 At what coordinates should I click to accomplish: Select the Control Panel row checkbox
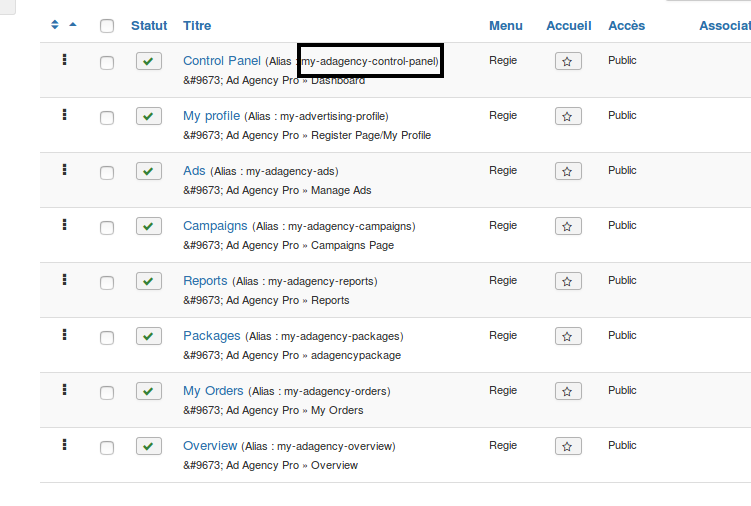[107, 63]
